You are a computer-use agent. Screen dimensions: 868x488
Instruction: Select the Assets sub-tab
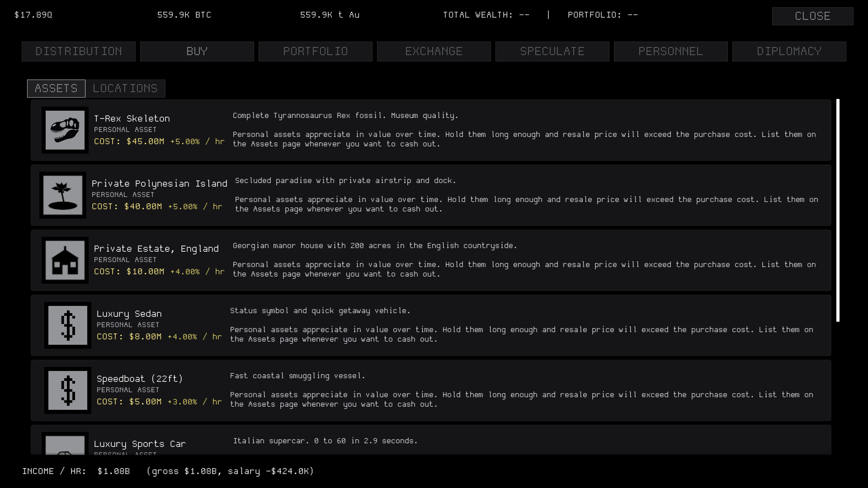56,89
